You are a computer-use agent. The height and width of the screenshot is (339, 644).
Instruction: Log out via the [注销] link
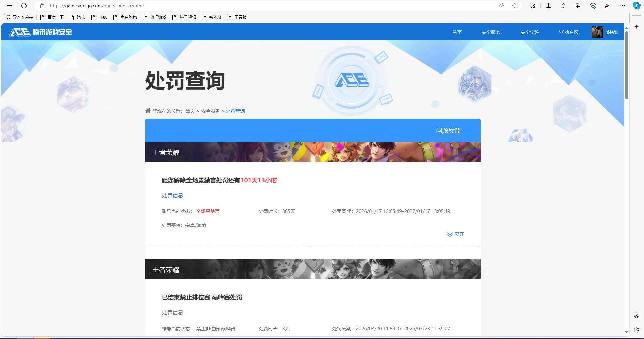coord(612,32)
